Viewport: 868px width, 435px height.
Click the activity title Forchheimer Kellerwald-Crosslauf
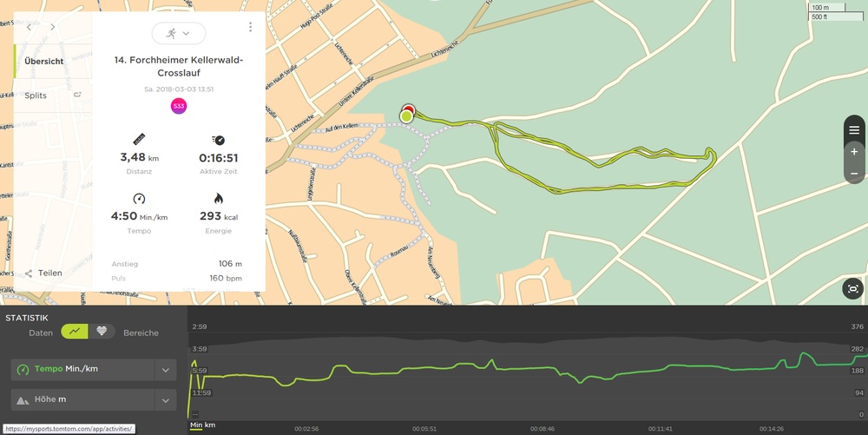(x=178, y=66)
